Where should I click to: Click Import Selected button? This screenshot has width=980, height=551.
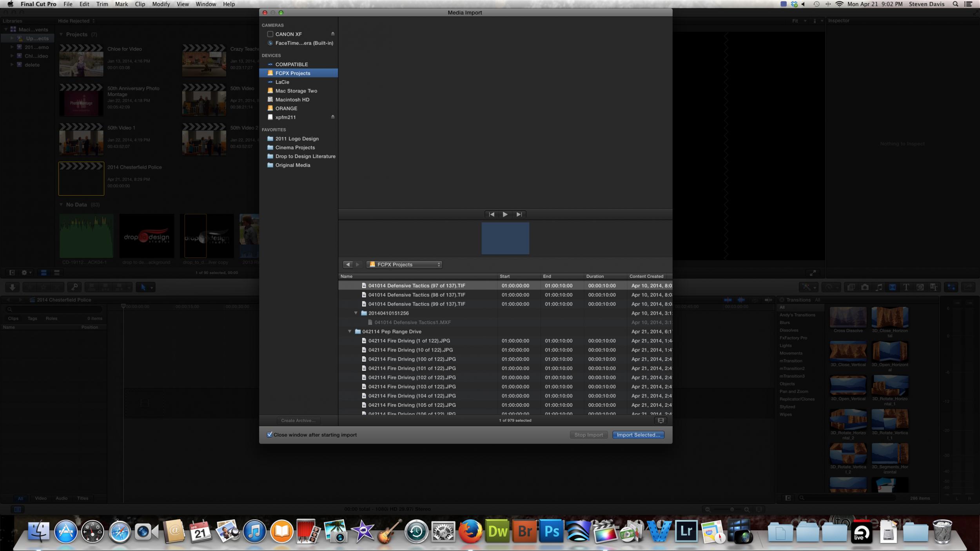(638, 435)
